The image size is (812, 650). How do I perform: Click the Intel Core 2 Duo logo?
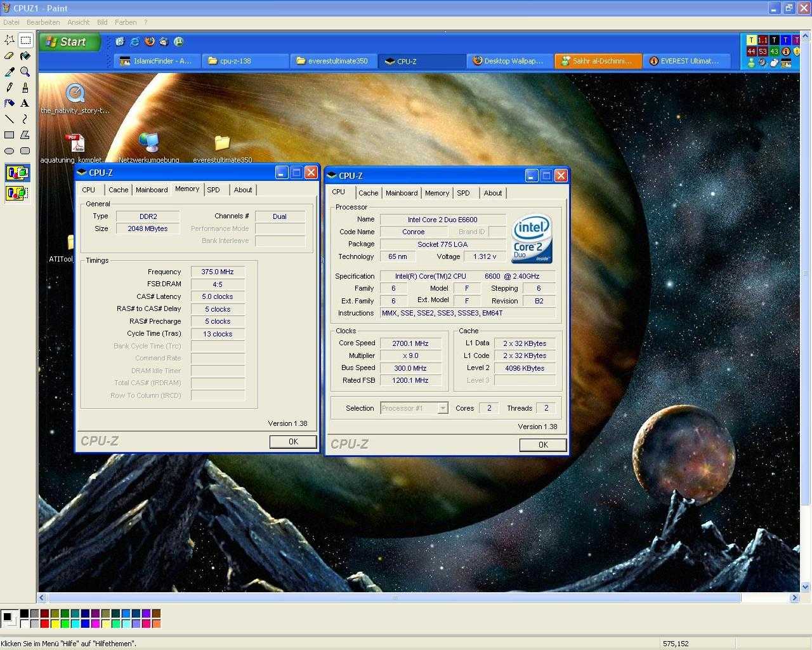[532, 238]
